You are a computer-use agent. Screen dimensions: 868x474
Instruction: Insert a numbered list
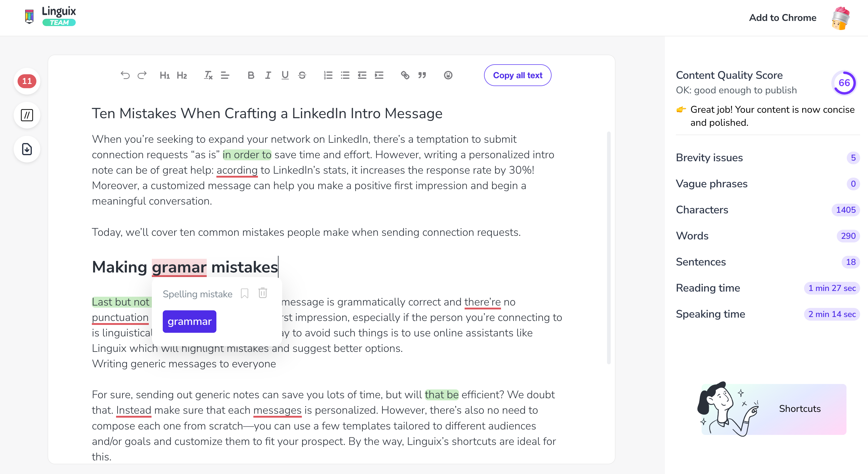point(328,75)
